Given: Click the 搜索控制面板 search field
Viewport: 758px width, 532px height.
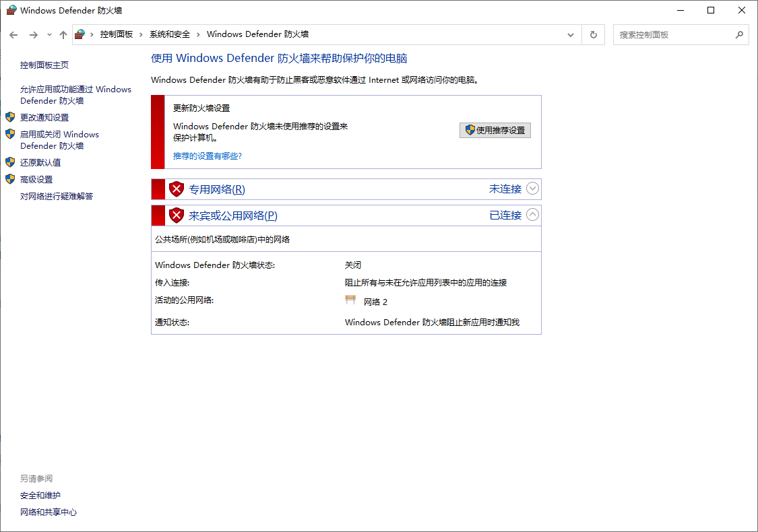Looking at the screenshot, I should pos(674,35).
